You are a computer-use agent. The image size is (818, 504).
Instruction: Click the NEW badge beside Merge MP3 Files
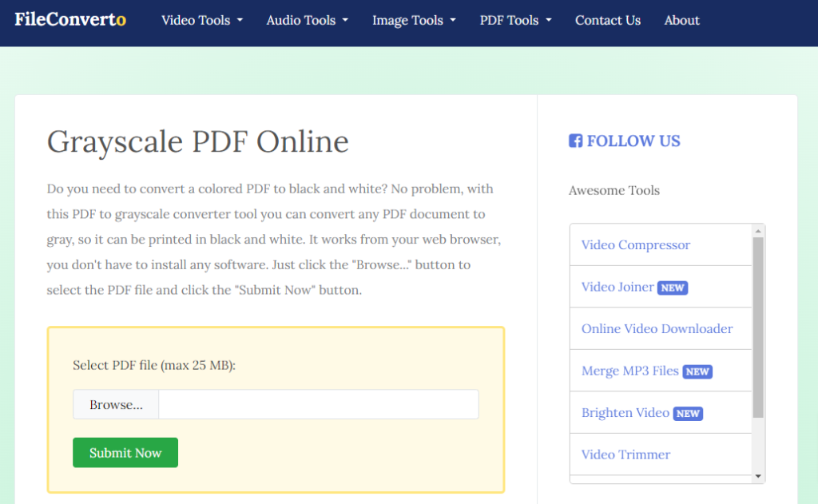coord(697,371)
